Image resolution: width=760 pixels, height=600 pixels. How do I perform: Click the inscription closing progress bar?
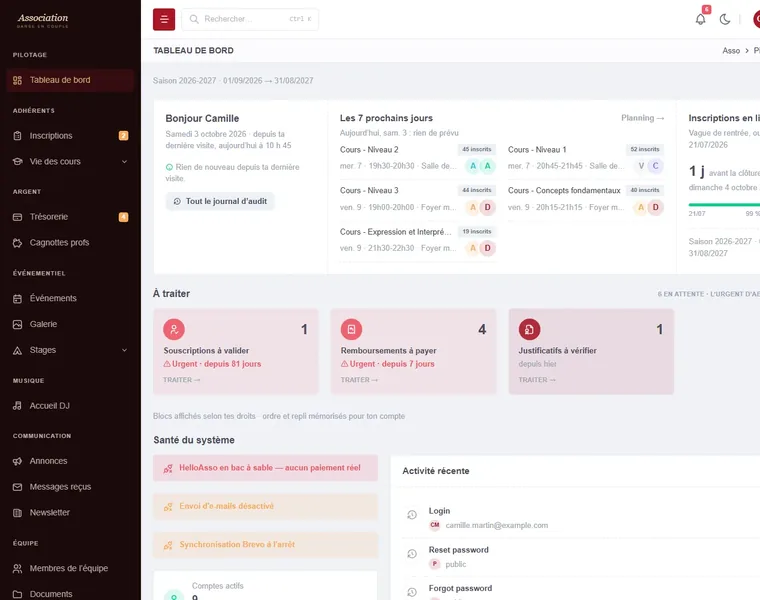coord(724,205)
